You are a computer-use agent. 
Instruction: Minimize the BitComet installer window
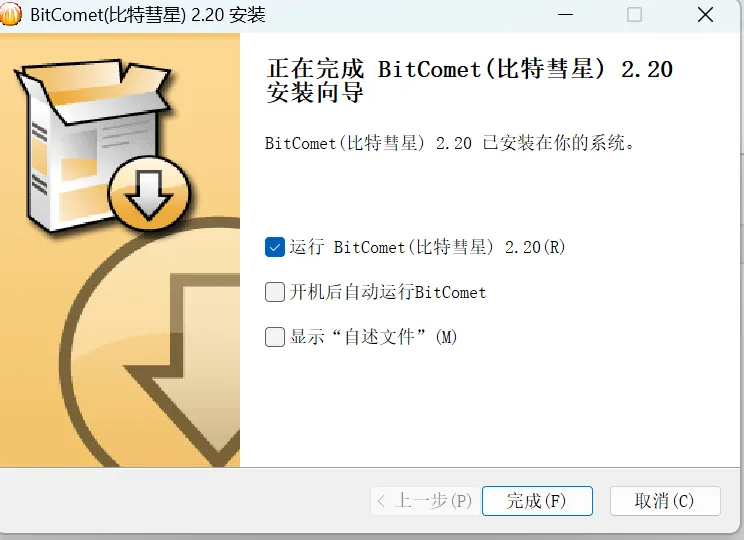(565, 15)
